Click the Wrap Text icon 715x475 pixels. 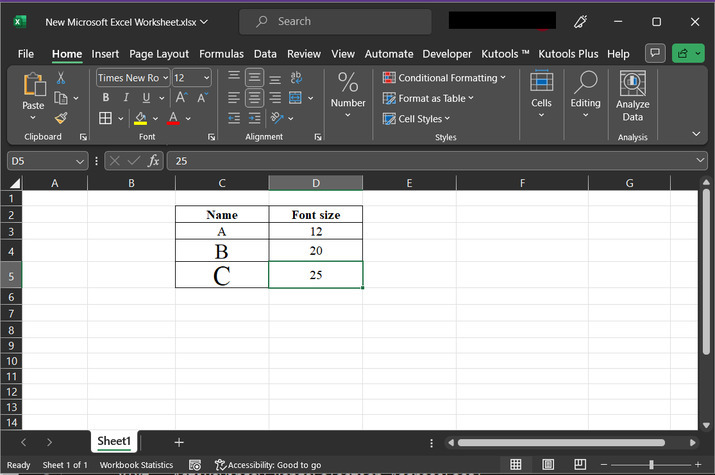[297, 78]
